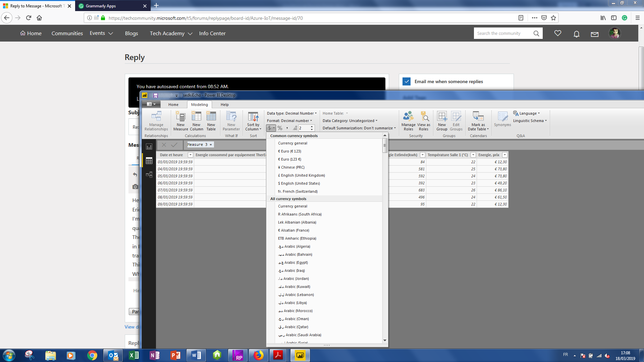
Task: Open filter dropdown for Energie, prix column
Action: [x=505, y=155]
